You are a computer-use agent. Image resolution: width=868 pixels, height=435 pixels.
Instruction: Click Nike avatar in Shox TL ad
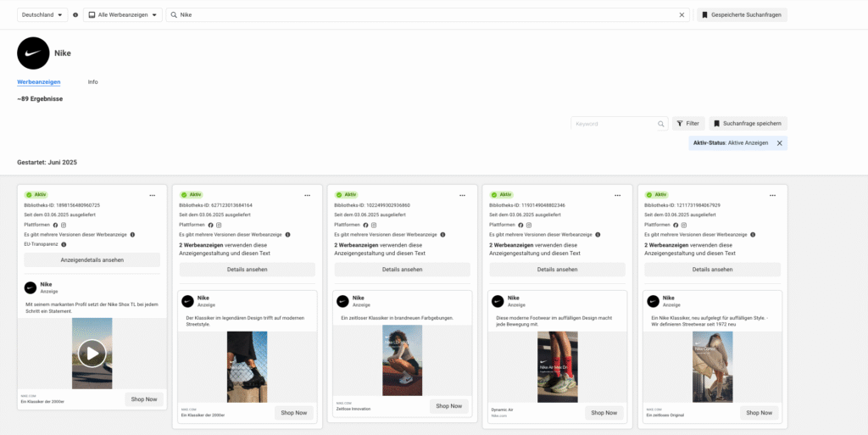point(31,287)
